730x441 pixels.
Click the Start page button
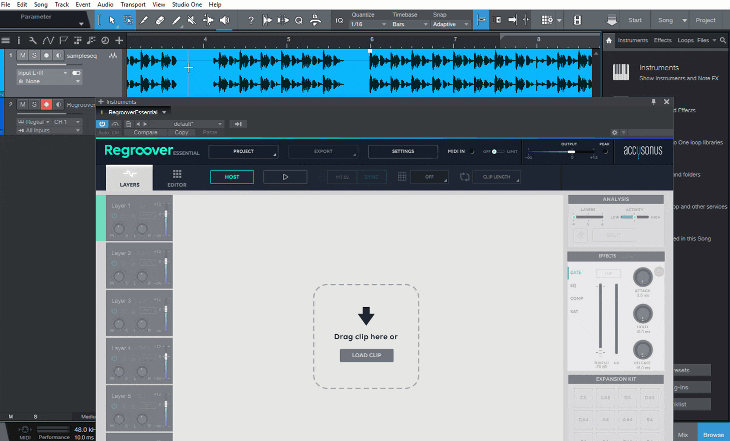(x=635, y=20)
